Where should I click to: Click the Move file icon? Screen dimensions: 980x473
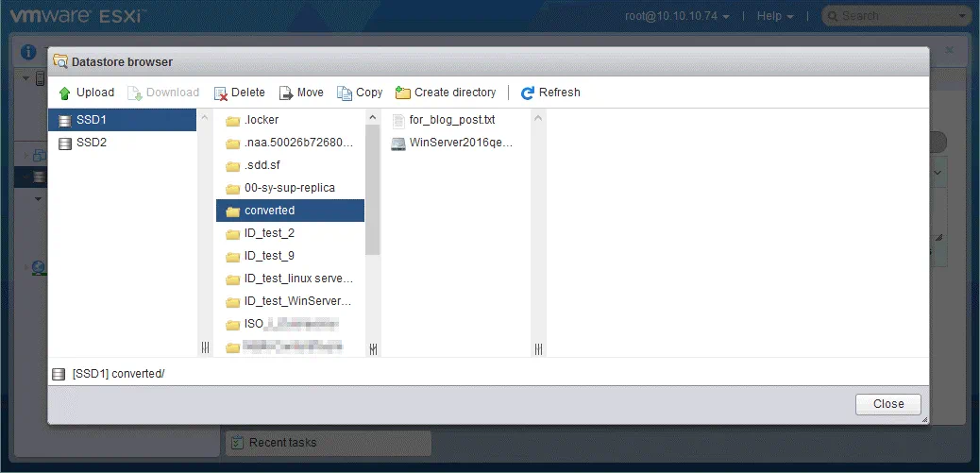tap(286, 93)
